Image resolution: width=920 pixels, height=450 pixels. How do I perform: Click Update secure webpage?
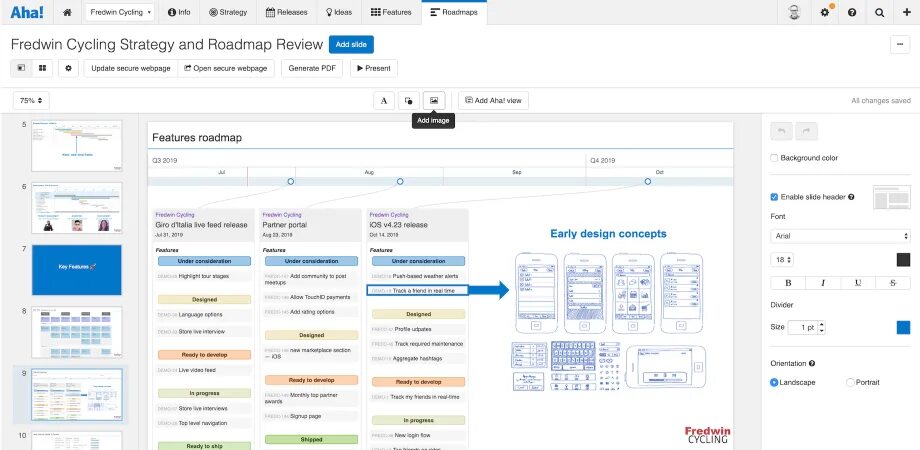[x=131, y=68]
